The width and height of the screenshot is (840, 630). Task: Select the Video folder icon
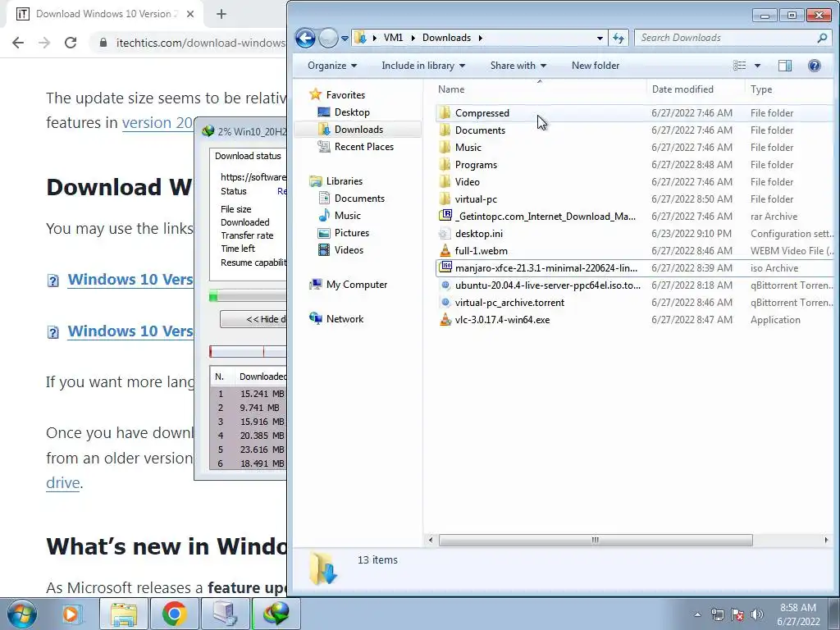click(x=445, y=181)
